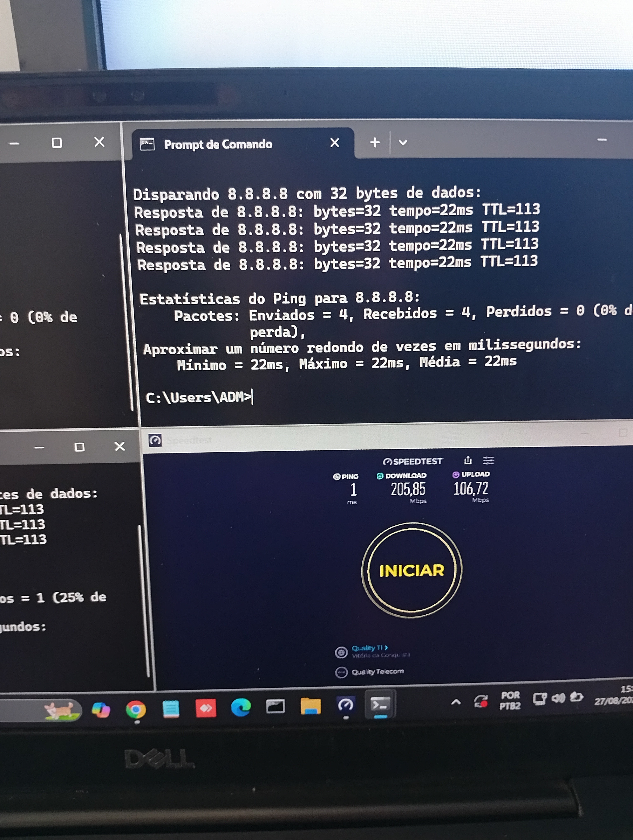Expand hidden system tray icons
Viewport: 633px width, 840px height.
click(x=456, y=702)
